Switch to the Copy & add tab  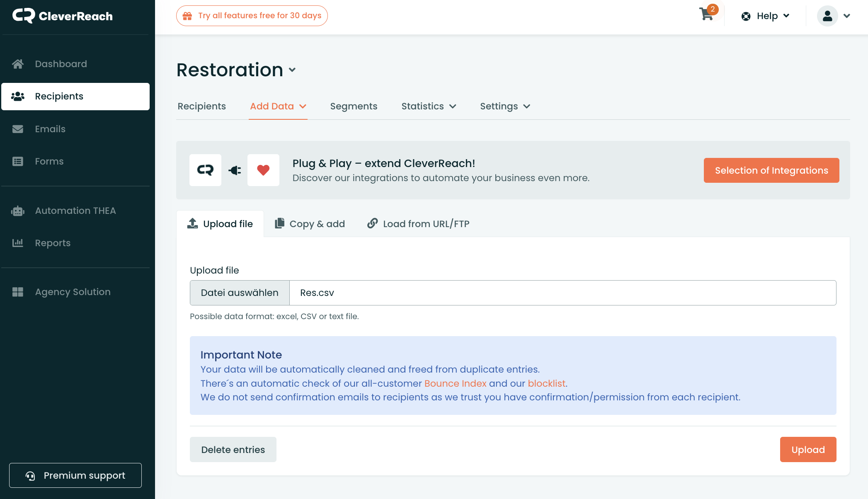[310, 224]
